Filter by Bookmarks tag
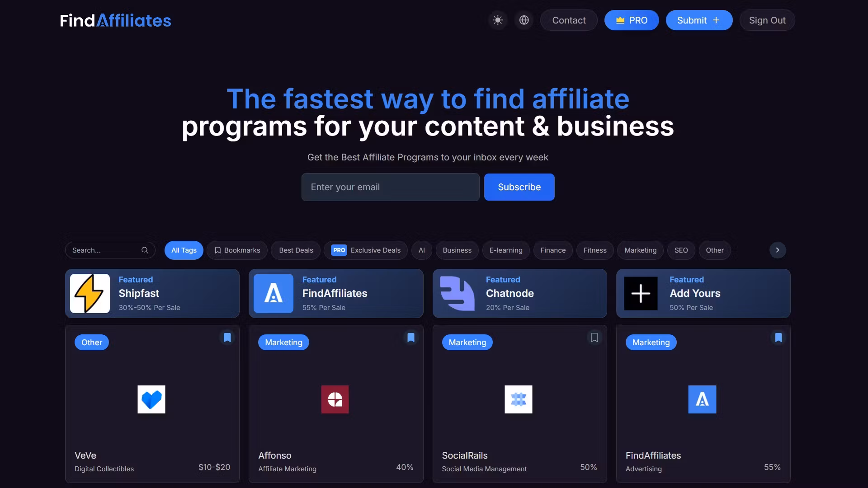The image size is (868, 488). click(x=237, y=250)
